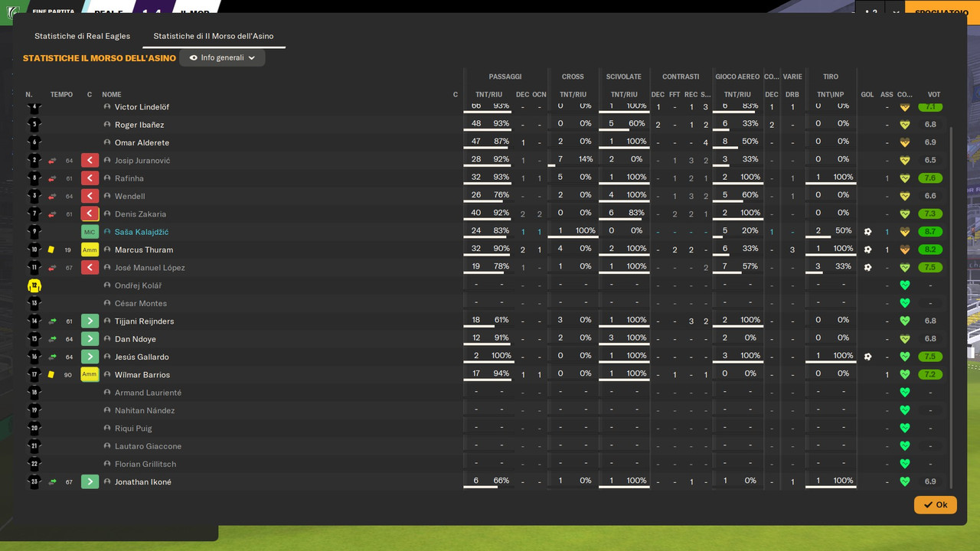980x551 pixels.
Task: Click the goal ball icon in Jesús Gallardo row
Action: point(867,357)
